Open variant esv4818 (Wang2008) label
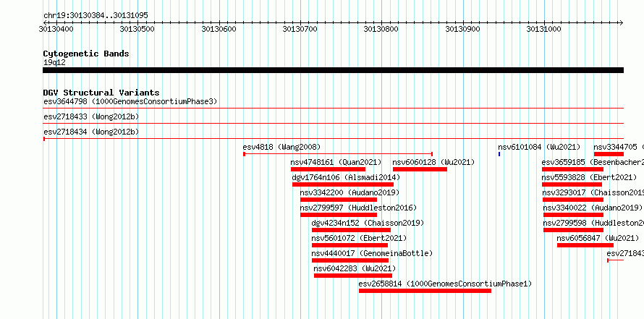The image size is (644, 319). (281, 147)
